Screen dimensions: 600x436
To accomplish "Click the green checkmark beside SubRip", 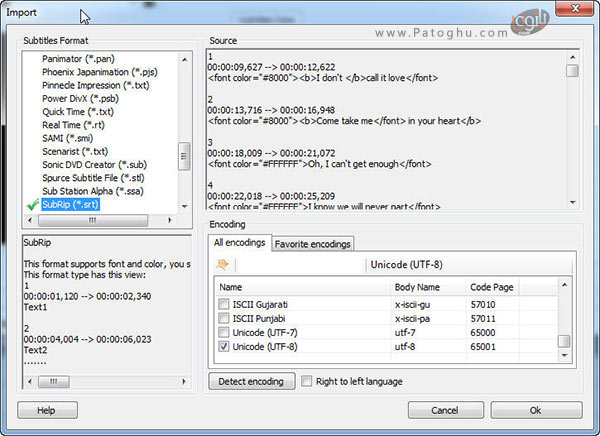I will point(33,205).
